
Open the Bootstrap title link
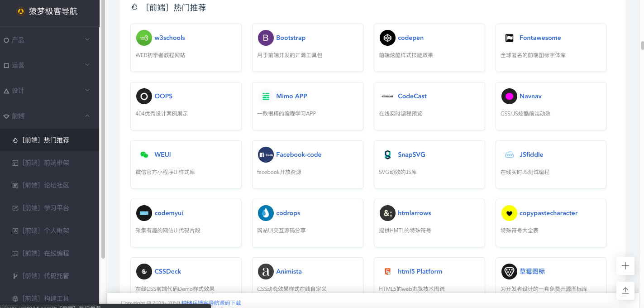(291, 38)
